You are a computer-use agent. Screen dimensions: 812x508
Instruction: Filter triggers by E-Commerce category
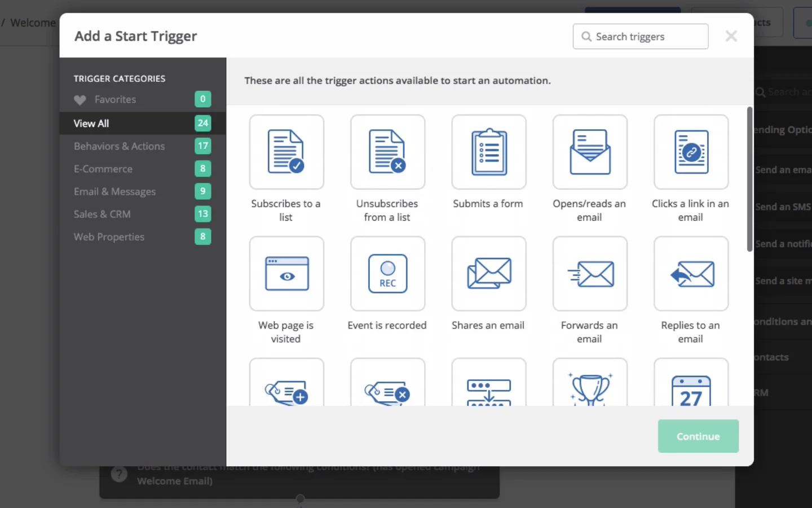point(143,169)
